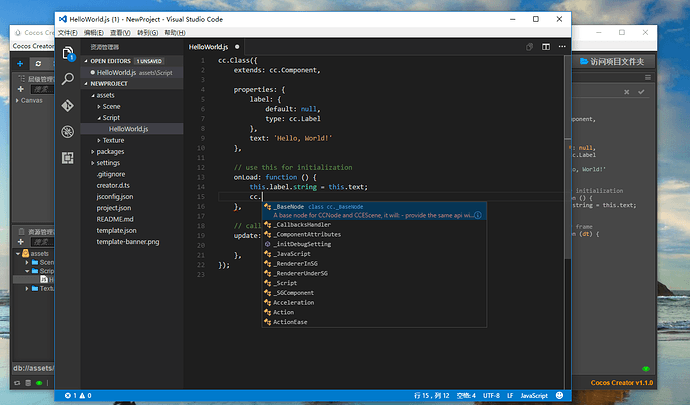Open the Search view in activity bar

[68, 79]
